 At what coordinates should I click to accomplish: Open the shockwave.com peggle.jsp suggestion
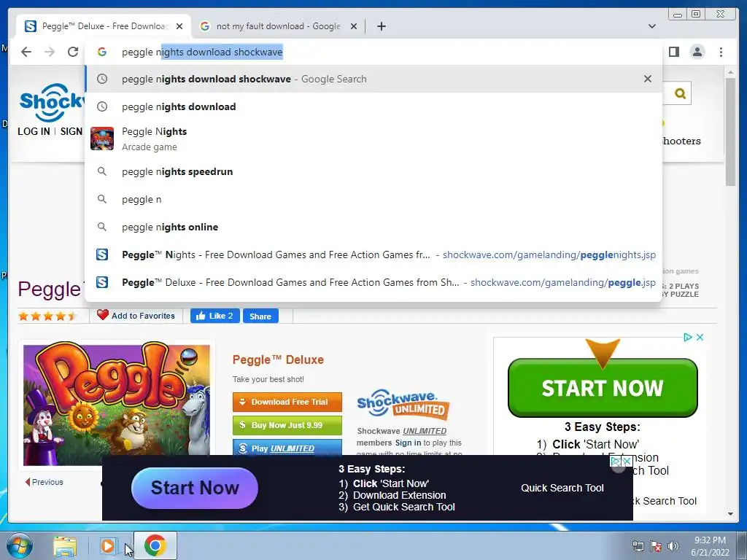(373, 282)
